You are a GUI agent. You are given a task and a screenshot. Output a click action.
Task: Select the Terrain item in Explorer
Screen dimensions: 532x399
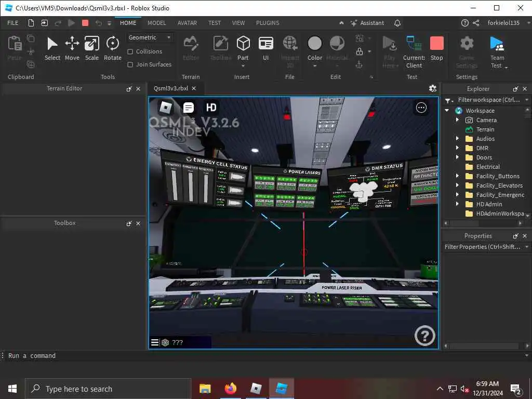click(485, 129)
